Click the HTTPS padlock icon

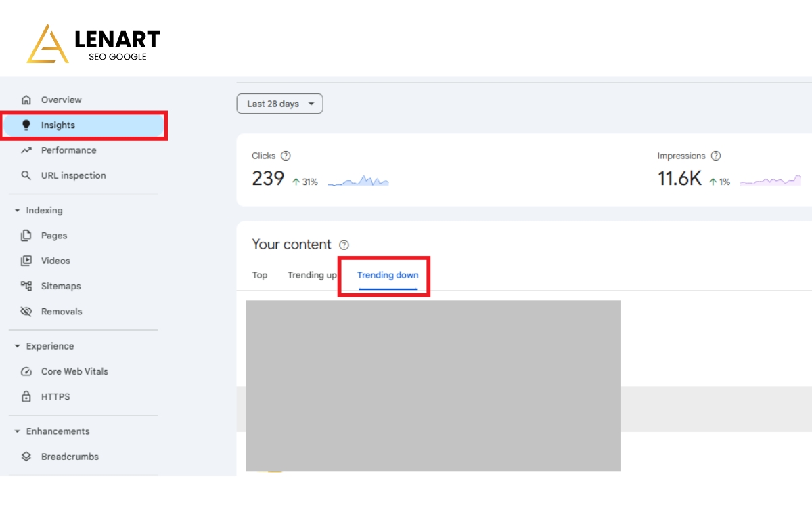coord(26,396)
